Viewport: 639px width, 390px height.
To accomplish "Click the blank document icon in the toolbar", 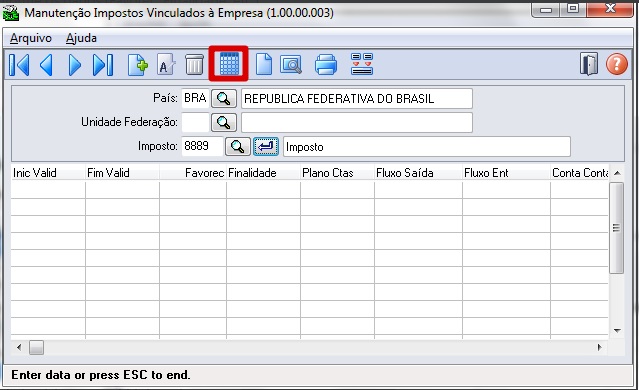I will (x=264, y=64).
